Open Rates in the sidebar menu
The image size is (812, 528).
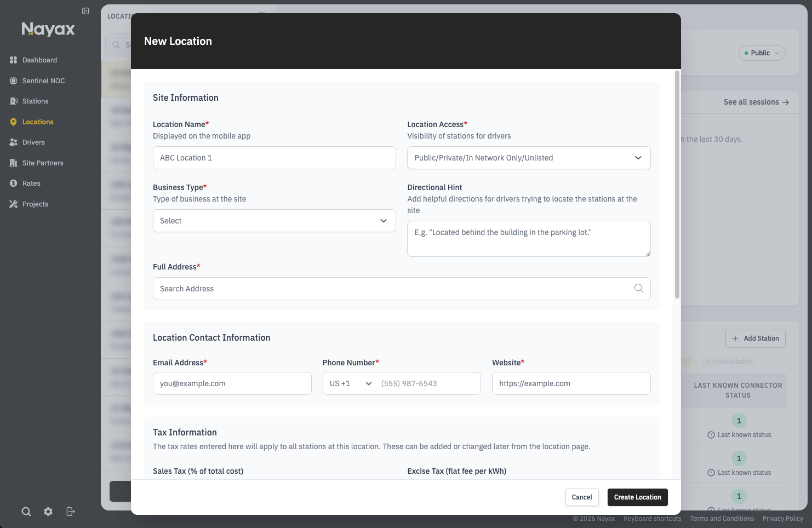tap(31, 183)
